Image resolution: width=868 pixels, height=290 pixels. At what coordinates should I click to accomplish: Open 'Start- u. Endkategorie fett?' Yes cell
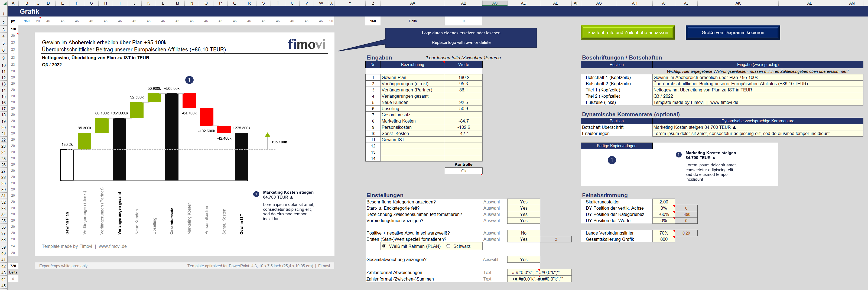[x=524, y=208]
